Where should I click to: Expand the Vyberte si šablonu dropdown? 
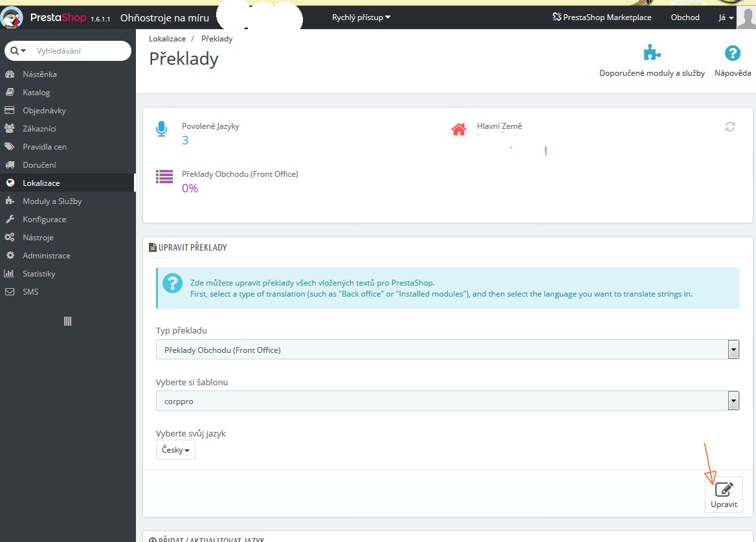[x=447, y=401]
